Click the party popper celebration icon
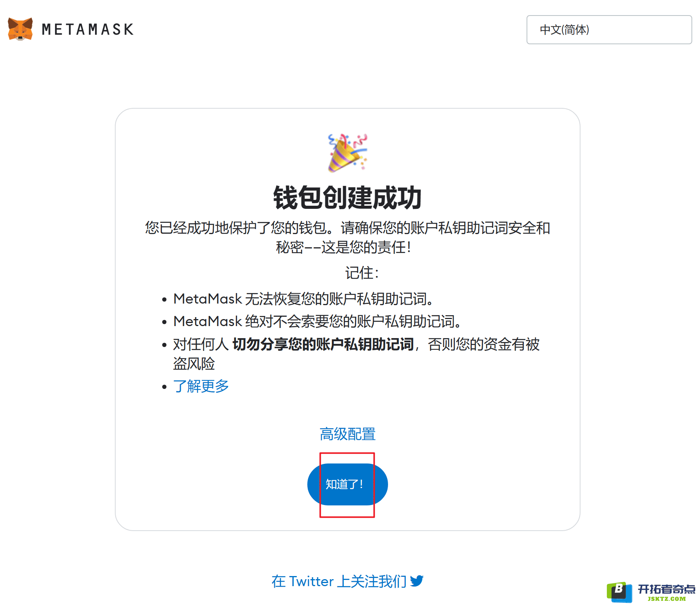Screen dimensions: 700x604 coord(348,153)
